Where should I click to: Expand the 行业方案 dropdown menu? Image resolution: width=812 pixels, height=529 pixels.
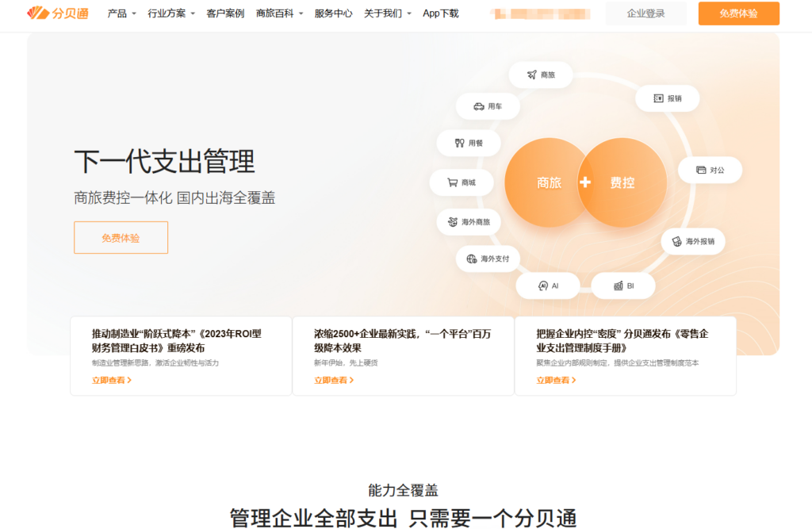[x=167, y=13]
